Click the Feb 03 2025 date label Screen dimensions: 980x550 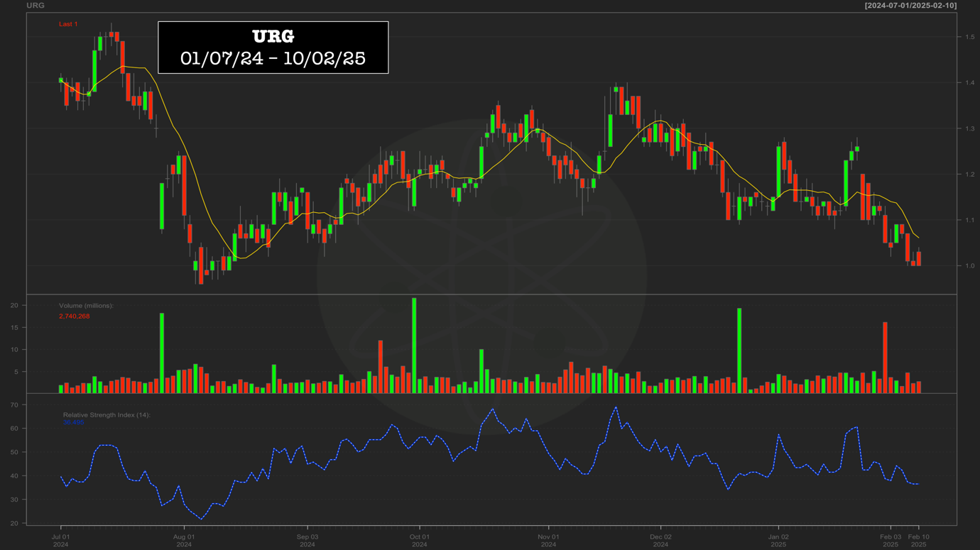(x=891, y=541)
